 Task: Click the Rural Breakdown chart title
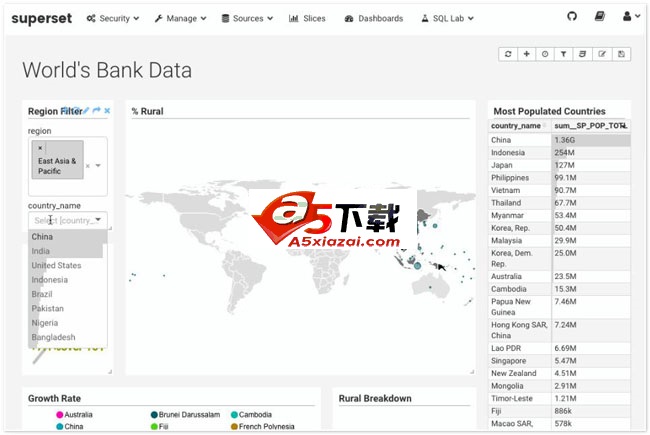[x=375, y=399]
